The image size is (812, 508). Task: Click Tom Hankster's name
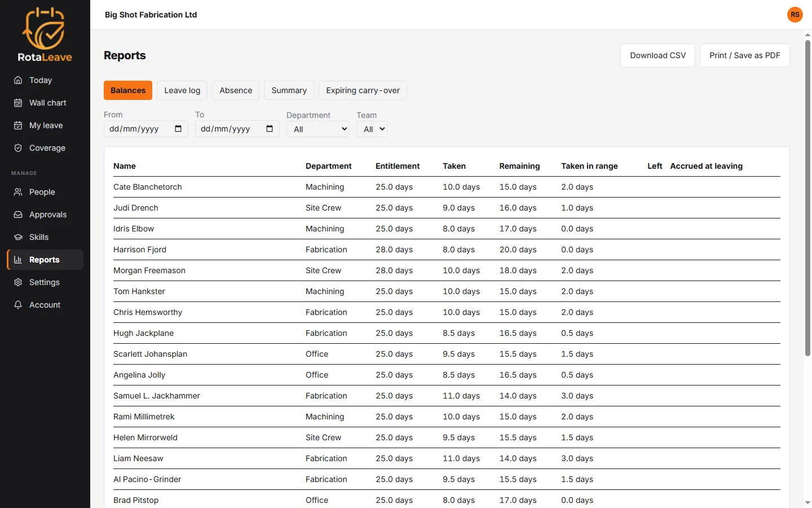click(139, 291)
